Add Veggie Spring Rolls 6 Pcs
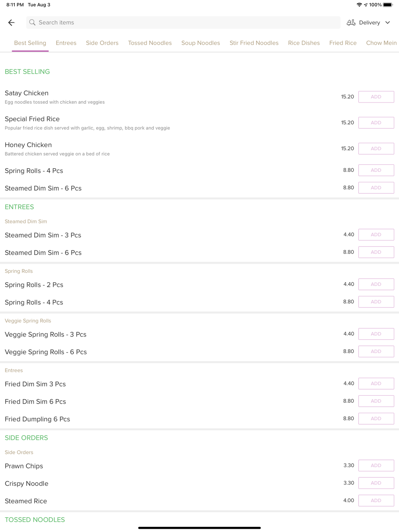The image size is (399, 532). coord(376,351)
